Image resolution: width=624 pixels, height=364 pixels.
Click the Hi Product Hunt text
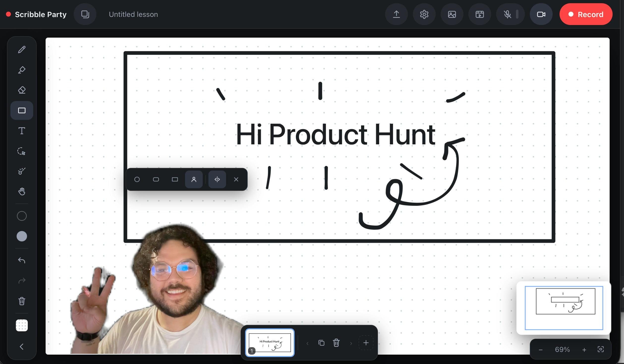[x=336, y=134]
